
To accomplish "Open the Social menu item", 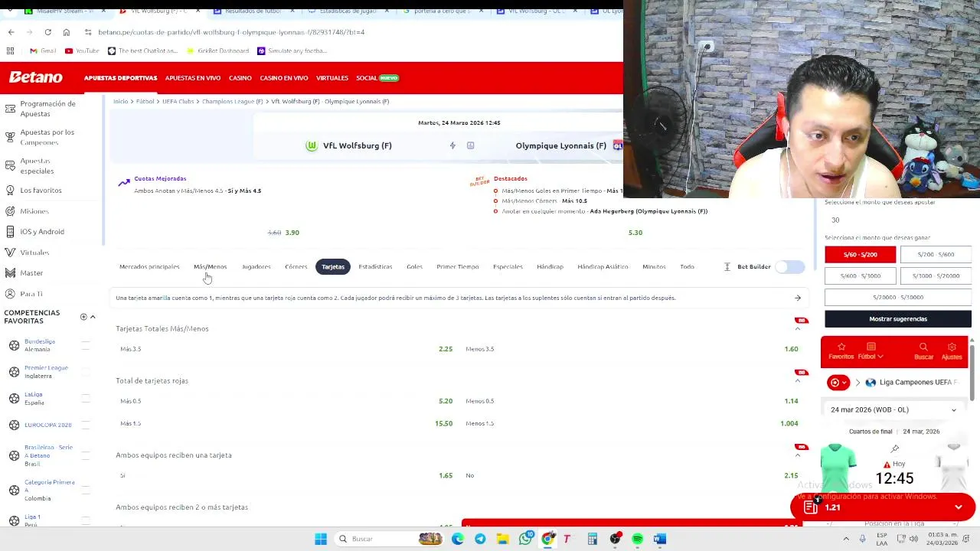I will [377, 78].
